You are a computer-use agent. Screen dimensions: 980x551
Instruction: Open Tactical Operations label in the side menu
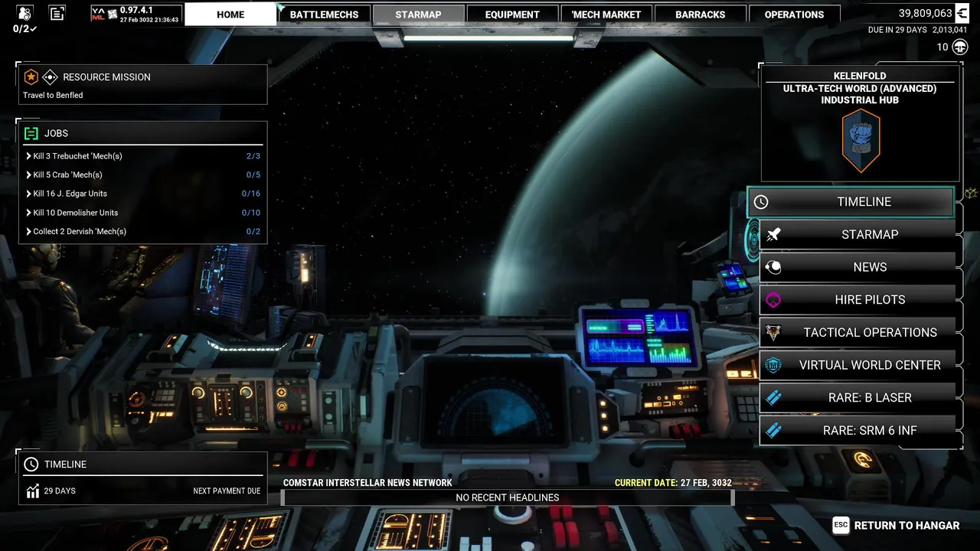click(870, 332)
